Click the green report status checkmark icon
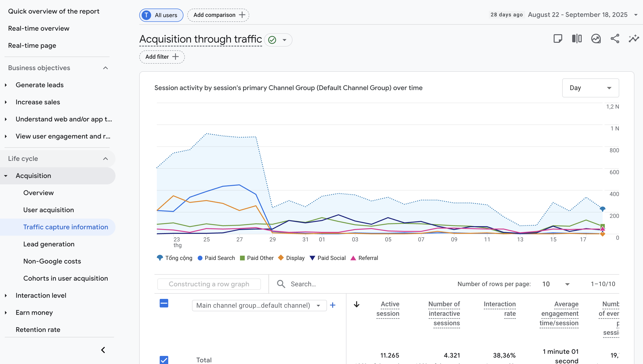Viewport: 643px width, 364px height. (272, 40)
